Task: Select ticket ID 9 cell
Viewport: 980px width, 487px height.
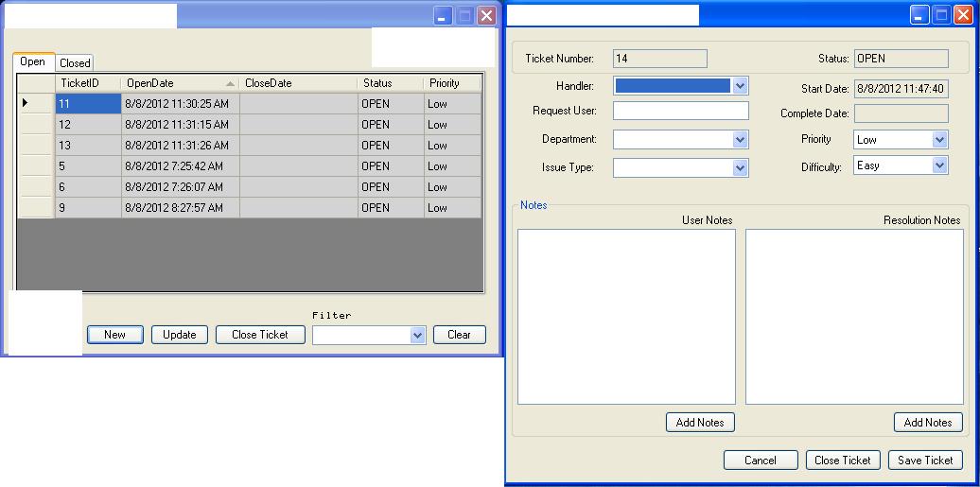Action: click(88, 207)
